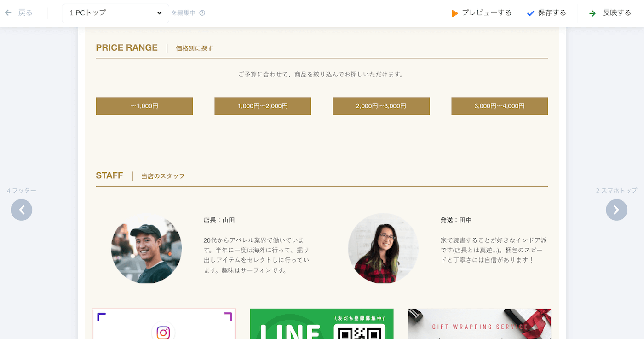
Task: Click the back arrow icon
Action: [x=8, y=13]
